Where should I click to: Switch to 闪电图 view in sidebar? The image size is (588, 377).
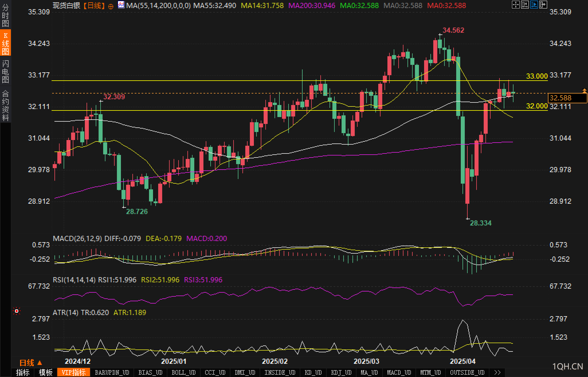click(5, 71)
